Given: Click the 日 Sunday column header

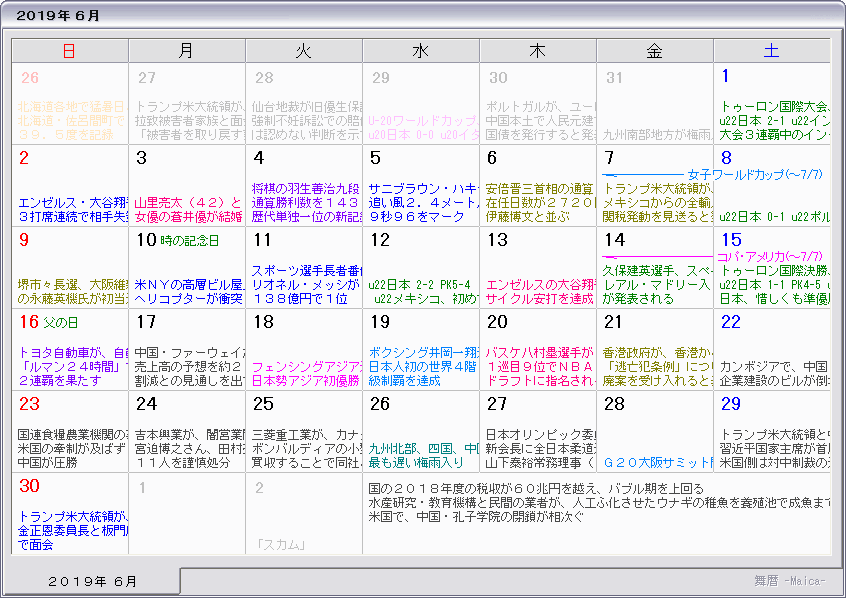Looking at the screenshot, I should tap(69, 51).
